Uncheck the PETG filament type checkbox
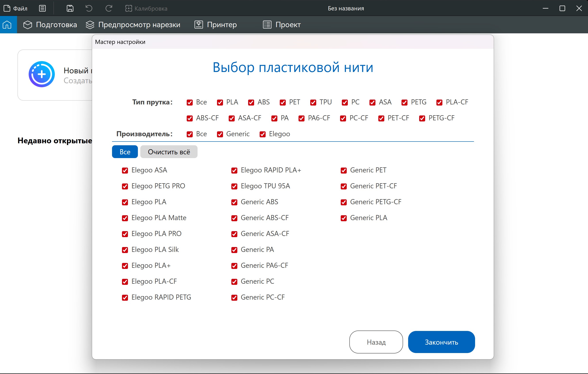 coord(404,102)
